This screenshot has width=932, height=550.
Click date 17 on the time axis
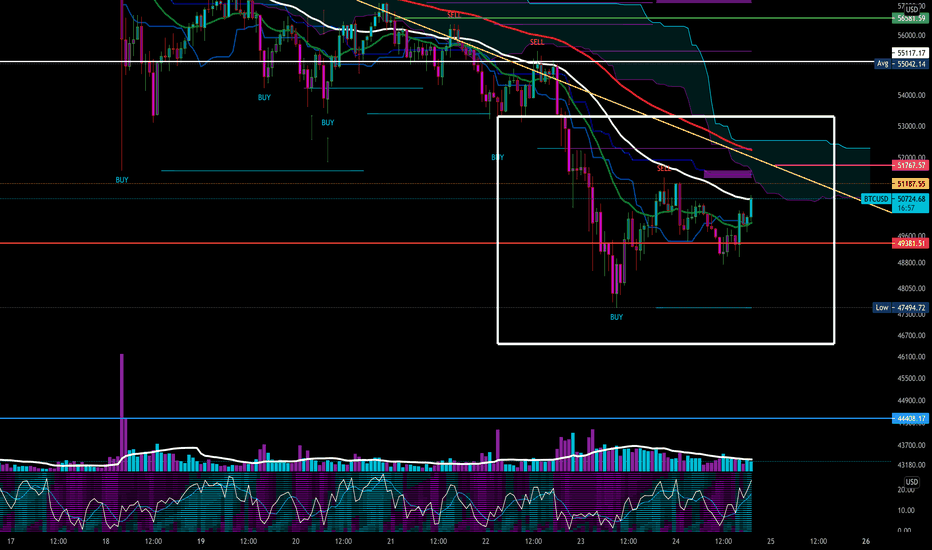(x=11, y=541)
